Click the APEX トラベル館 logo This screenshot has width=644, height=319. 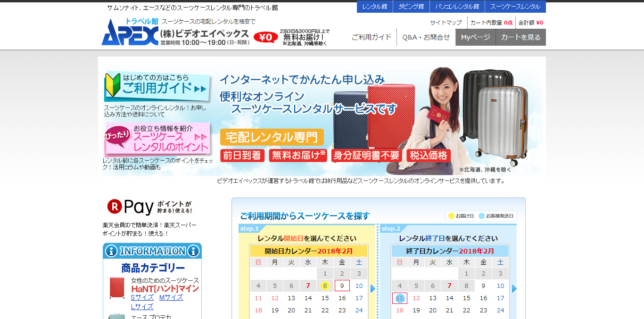click(130, 32)
